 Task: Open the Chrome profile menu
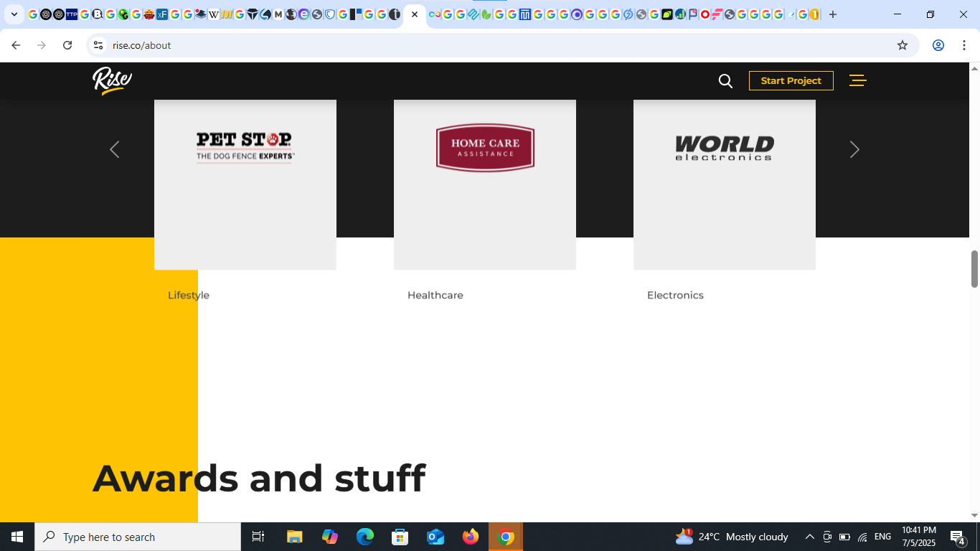(x=938, y=45)
